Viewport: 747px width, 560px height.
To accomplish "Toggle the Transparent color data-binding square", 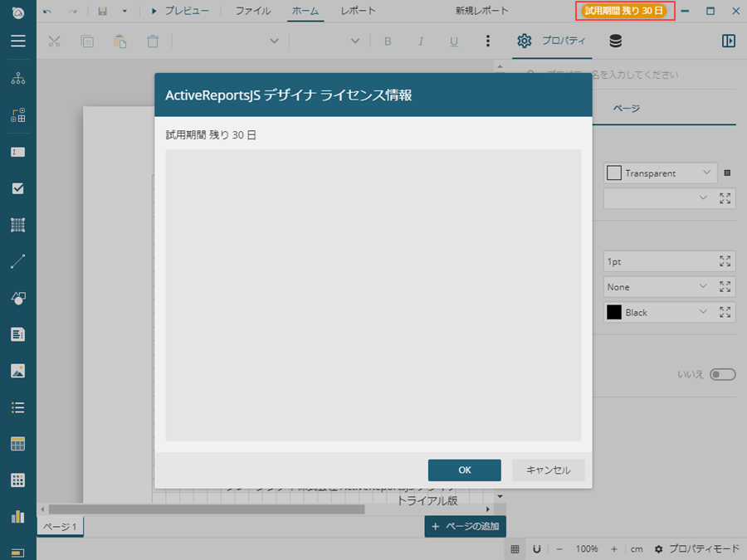I will pos(727,173).
